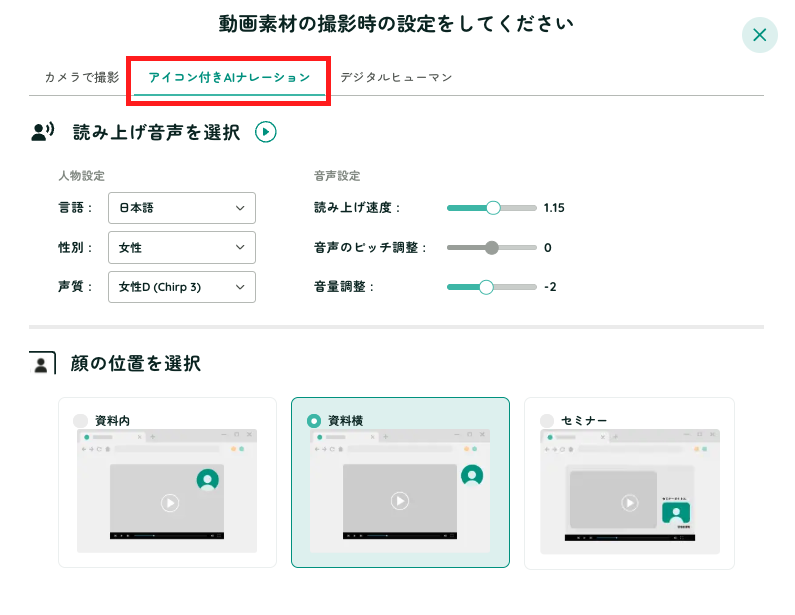Click the speaker voice icon beside 読み上げ音声を選択
Screen dimensions: 795x615
click(42, 132)
